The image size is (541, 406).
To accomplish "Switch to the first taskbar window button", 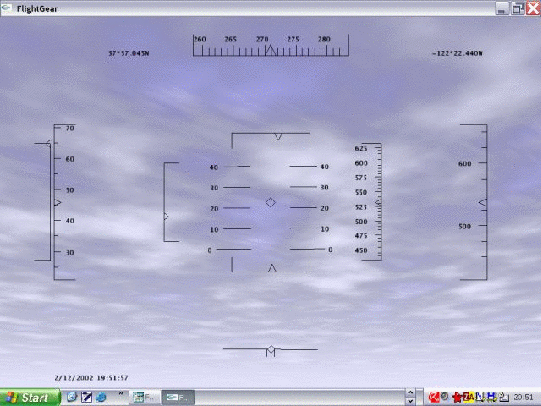I will (x=144, y=398).
